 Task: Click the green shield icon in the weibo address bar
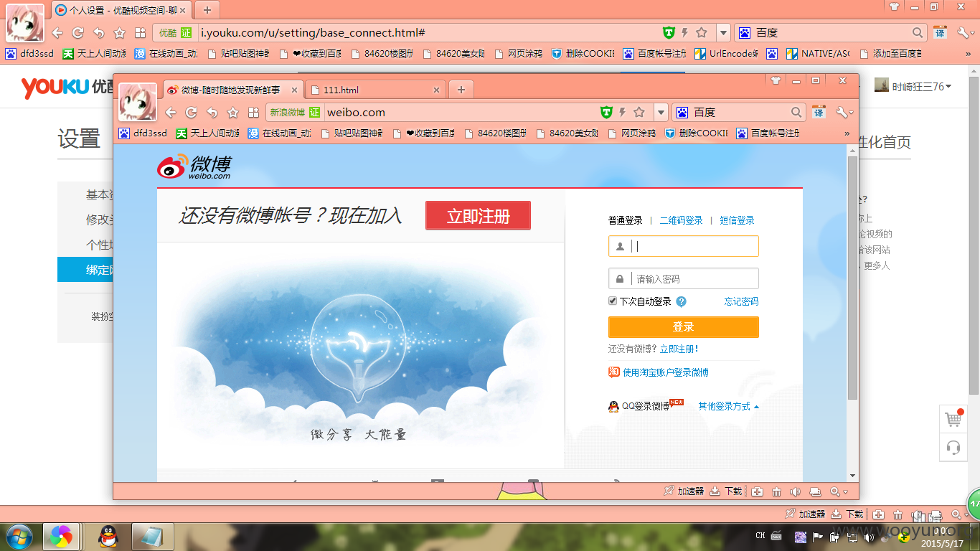tap(606, 112)
